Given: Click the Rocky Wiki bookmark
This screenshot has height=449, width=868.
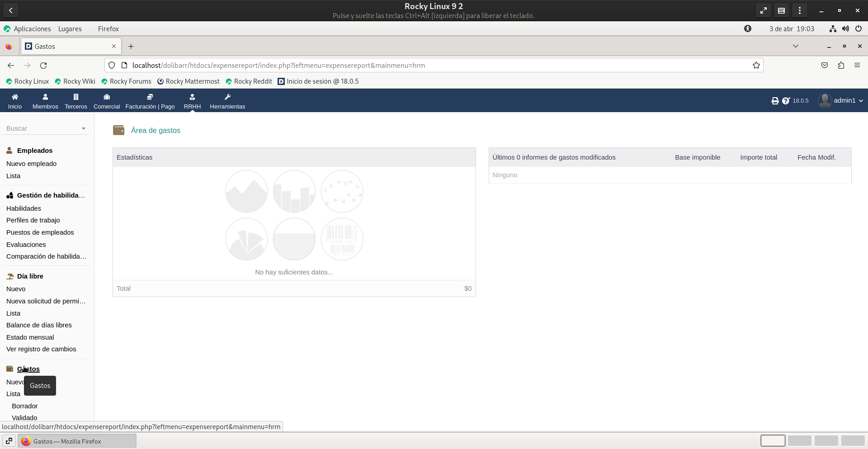Looking at the screenshot, I should [79, 81].
